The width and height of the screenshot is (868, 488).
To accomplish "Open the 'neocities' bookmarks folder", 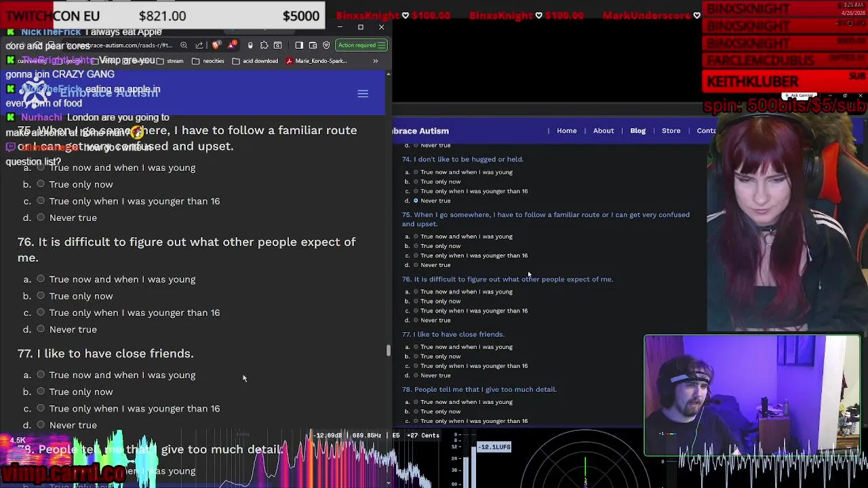I will 208,61.
